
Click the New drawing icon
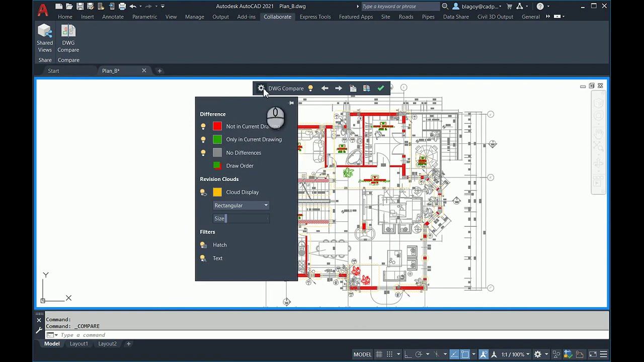tap(59, 7)
